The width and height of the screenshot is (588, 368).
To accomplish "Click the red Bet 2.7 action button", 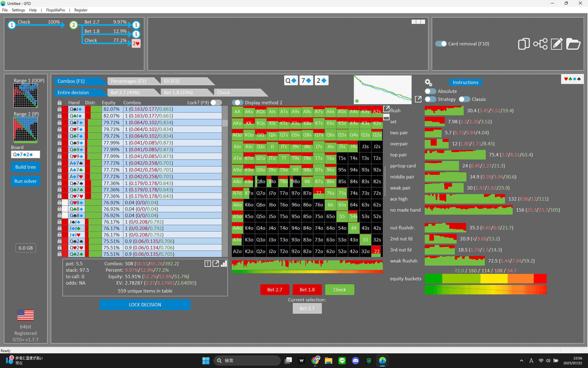I will point(275,290).
